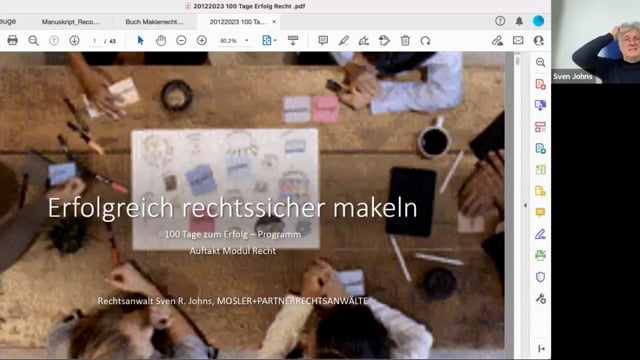Open the Comment tool in right panel

(x=540, y=213)
